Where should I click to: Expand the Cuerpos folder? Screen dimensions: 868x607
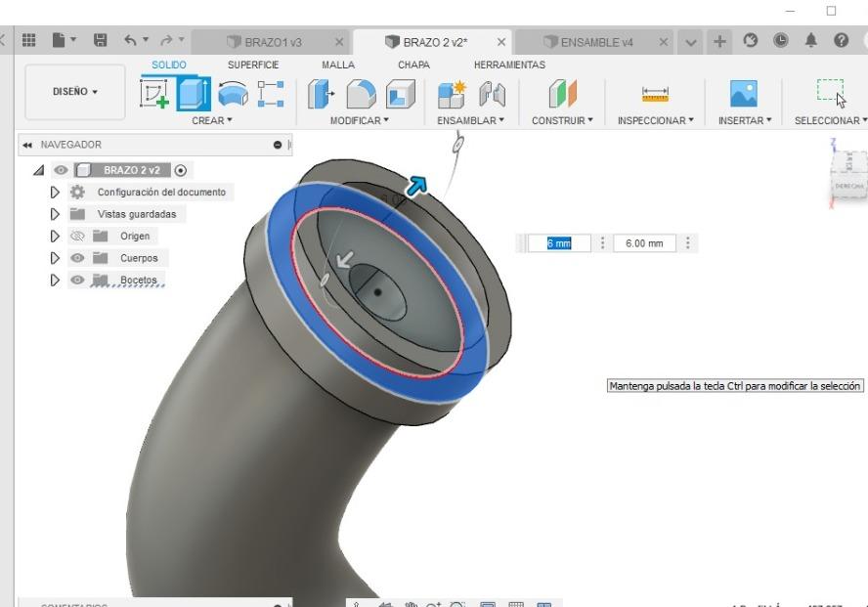click(55, 258)
